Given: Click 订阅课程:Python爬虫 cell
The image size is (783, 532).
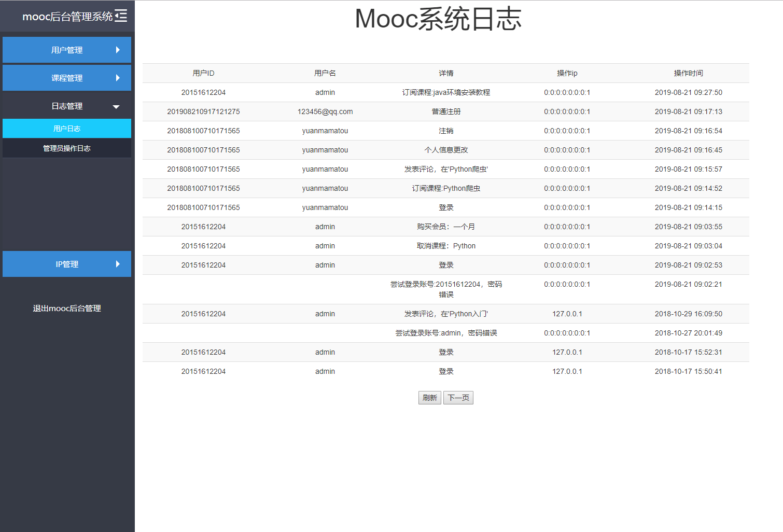Looking at the screenshot, I should [446, 188].
